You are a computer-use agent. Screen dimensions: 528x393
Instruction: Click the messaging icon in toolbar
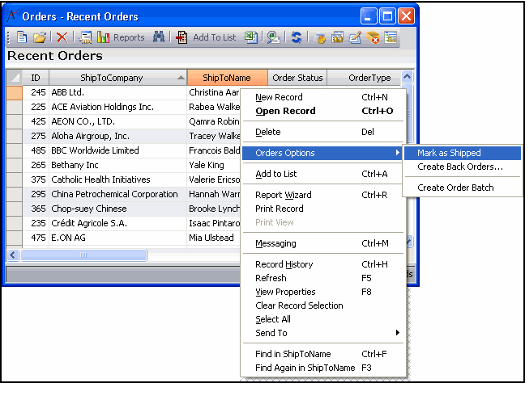coord(273,37)
